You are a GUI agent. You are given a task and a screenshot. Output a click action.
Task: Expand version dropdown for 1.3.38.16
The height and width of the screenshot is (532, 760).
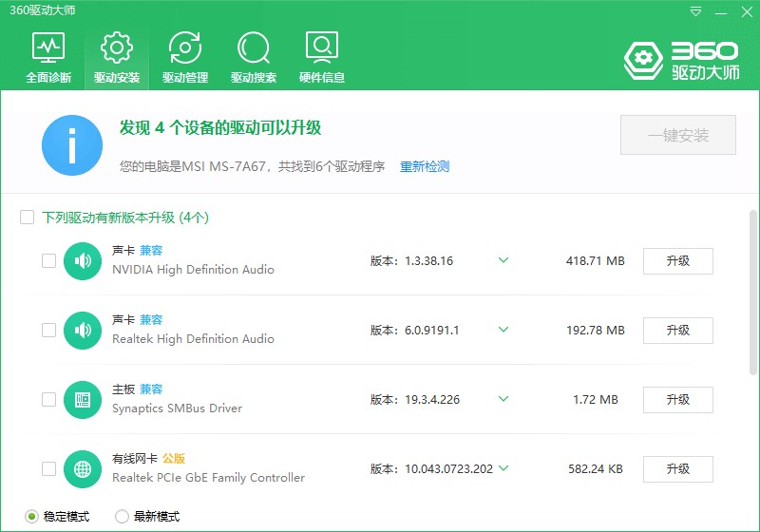tap(503, 260)
